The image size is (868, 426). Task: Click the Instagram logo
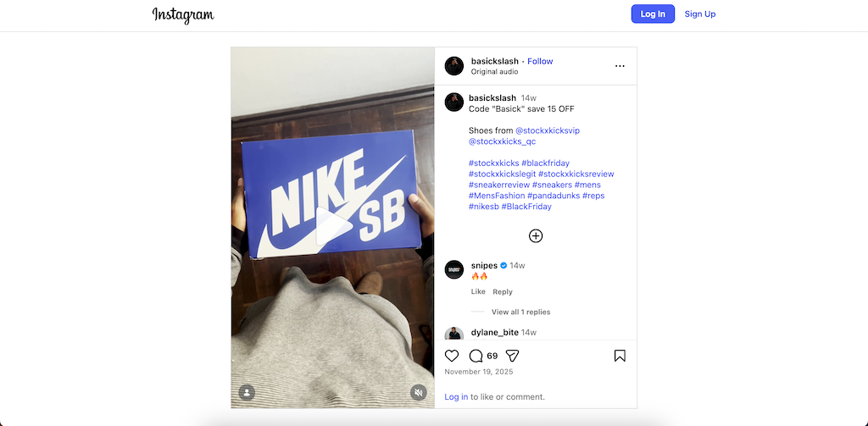pos(183,15)
